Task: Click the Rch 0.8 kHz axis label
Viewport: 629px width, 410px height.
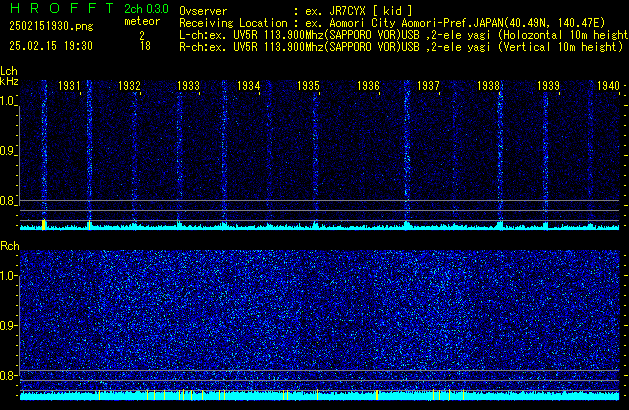Action: [8, 375]
